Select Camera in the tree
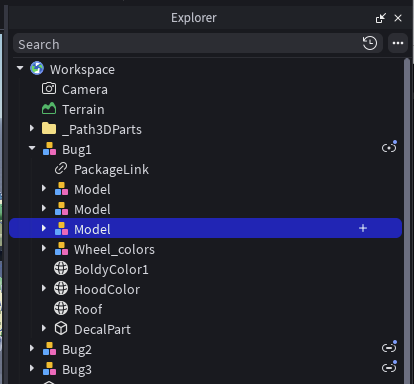The width and height of the screenshot is (414, 384). point(85,89)
